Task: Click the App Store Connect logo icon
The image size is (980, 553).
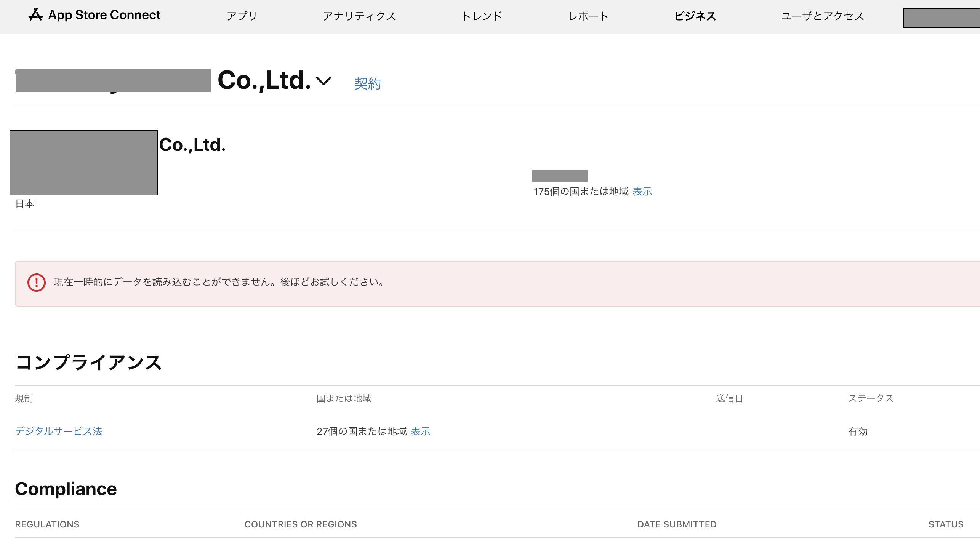Action: tap(35, 15)
